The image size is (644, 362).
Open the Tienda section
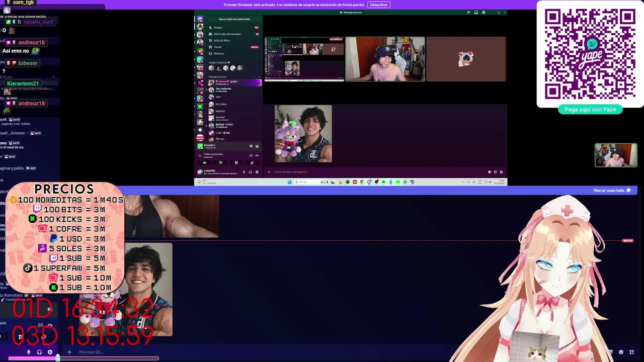[x=234, y=47]
